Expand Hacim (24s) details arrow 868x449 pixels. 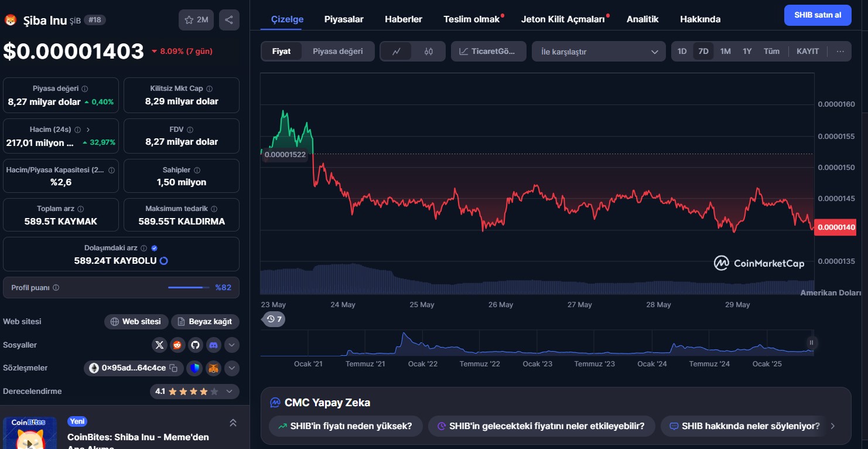click(x=88, y=130)
